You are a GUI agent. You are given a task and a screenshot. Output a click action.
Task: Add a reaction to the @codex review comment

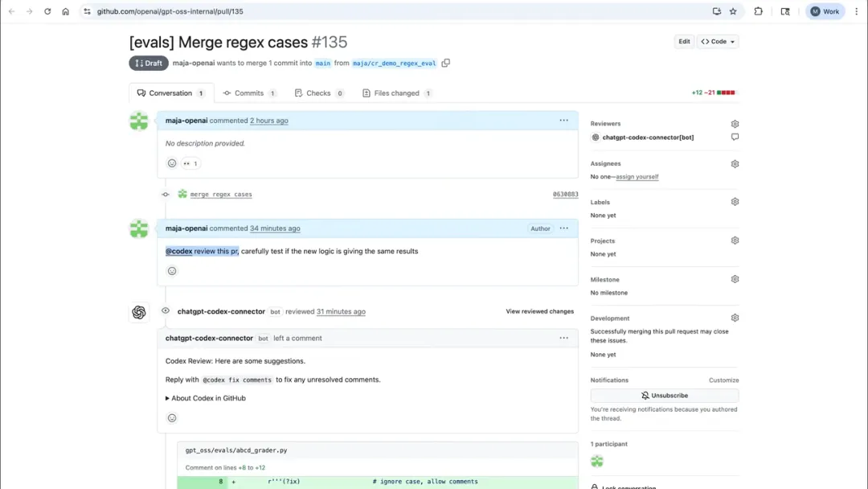point(172,271)
